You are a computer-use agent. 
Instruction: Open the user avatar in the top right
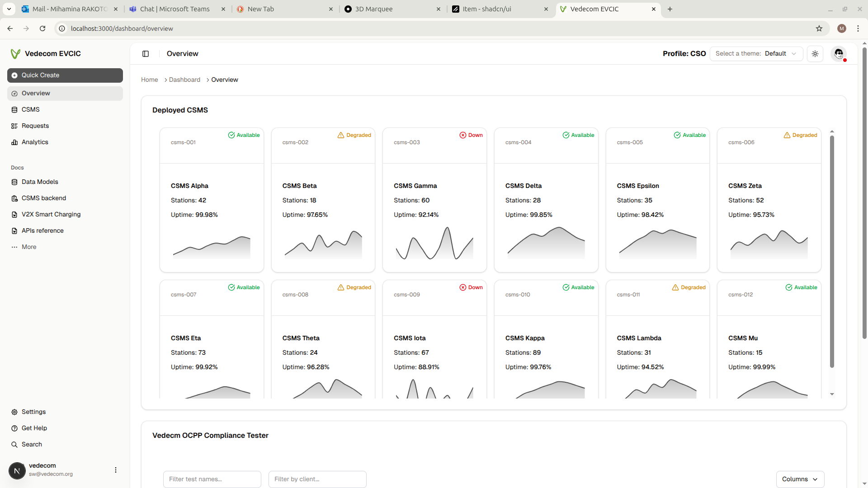pyautogui.click(x=839, y=54)
